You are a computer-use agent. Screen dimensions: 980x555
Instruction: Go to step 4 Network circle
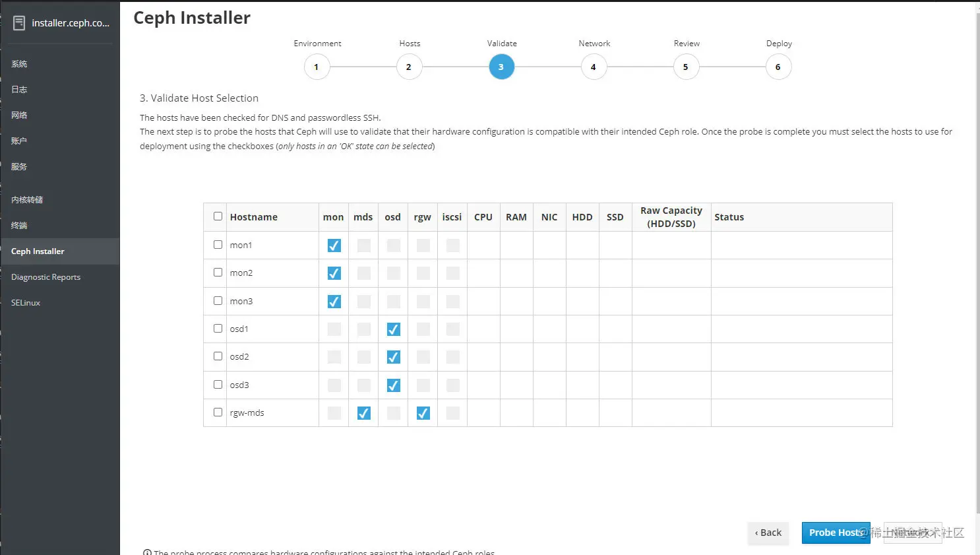tap(594, 67)
